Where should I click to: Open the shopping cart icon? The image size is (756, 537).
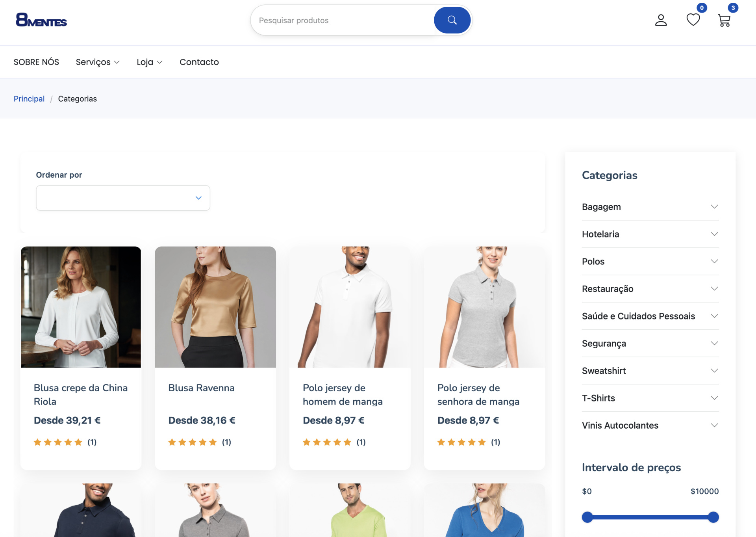pos(724,20)
